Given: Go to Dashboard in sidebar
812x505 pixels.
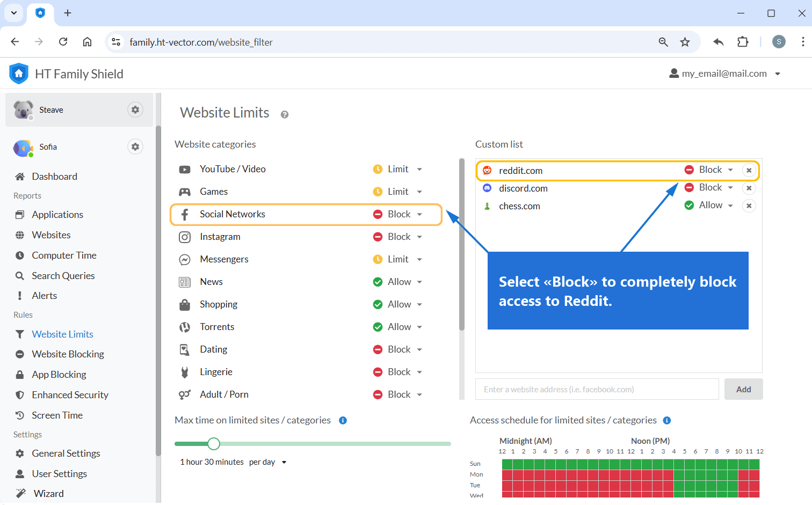Looking at the screenshot, I should 54,177.
